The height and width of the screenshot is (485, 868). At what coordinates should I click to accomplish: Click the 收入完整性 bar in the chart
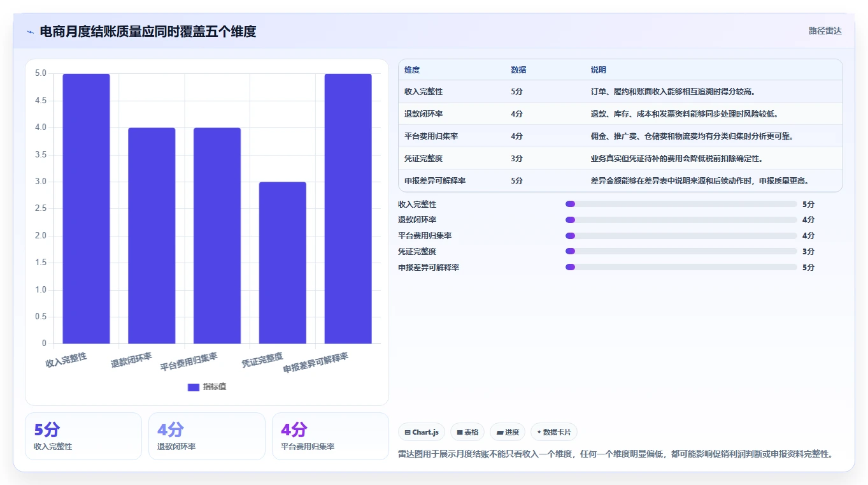(86, 208)
